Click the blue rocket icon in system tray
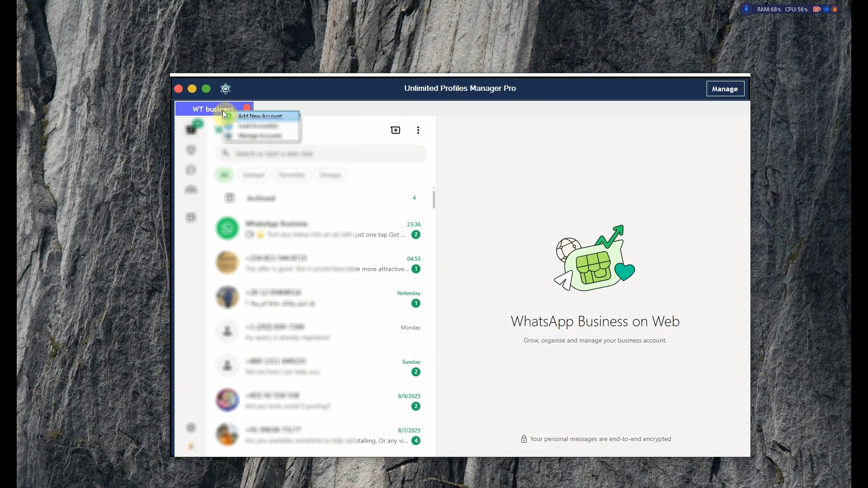Viewport: 868px width, 488px height. [x=746, y=9]
